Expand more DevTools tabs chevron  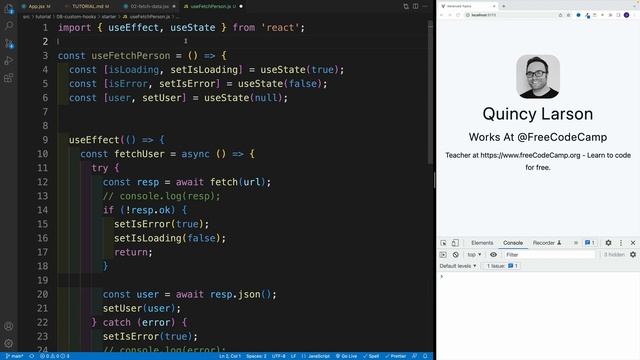576,243
